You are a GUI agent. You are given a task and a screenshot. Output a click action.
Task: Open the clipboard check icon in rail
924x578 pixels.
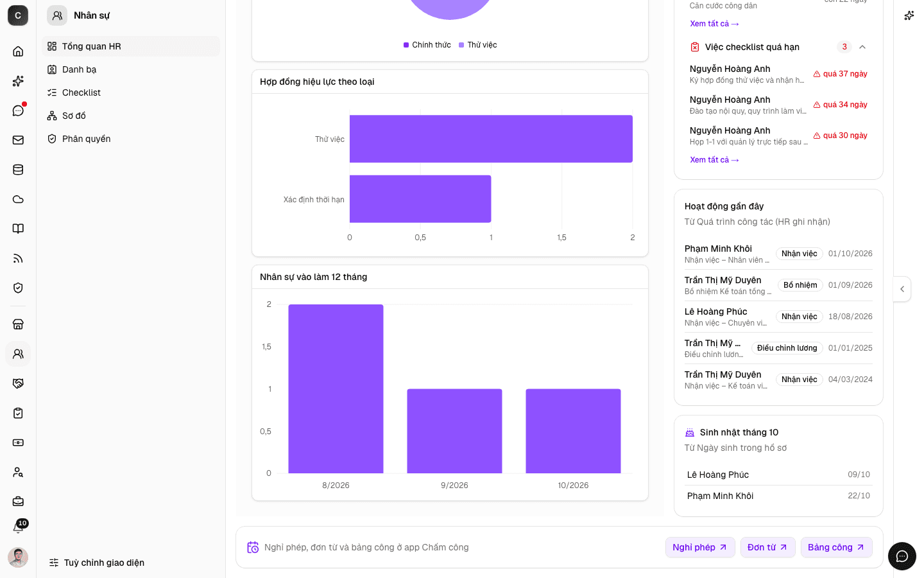pos(18,413)
